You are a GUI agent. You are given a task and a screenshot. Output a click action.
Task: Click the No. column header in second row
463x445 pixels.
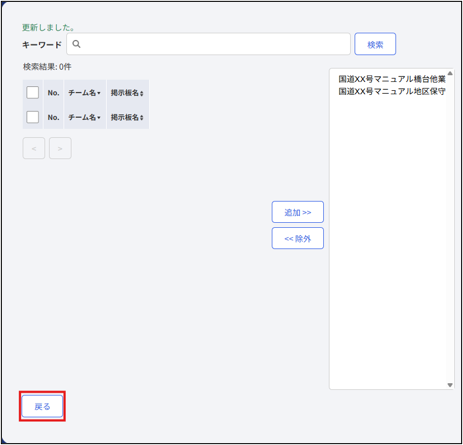[53, 117]
